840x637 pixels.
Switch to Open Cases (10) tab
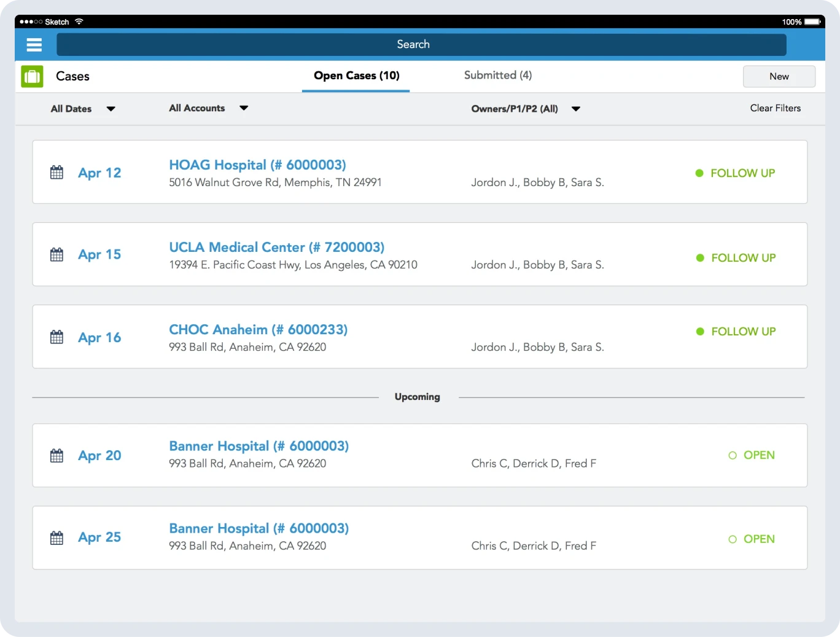[357, 76]
